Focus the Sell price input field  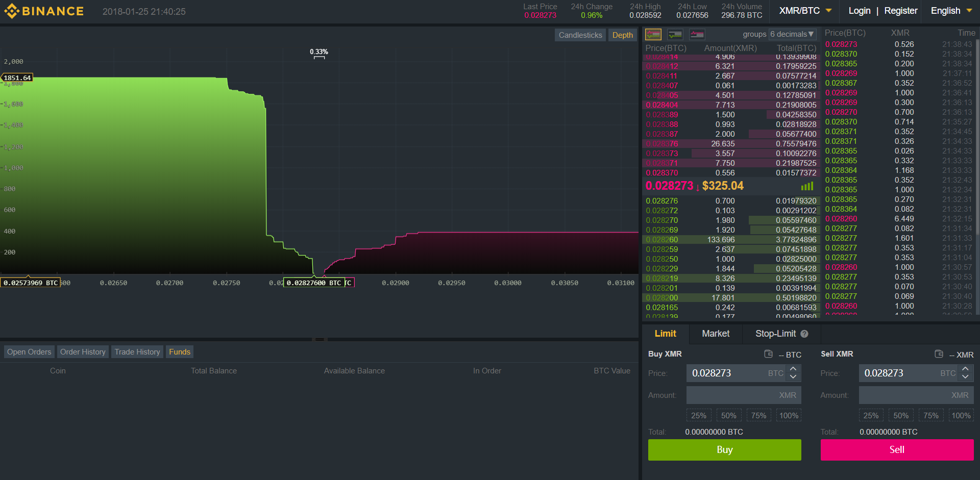(909, 373)
